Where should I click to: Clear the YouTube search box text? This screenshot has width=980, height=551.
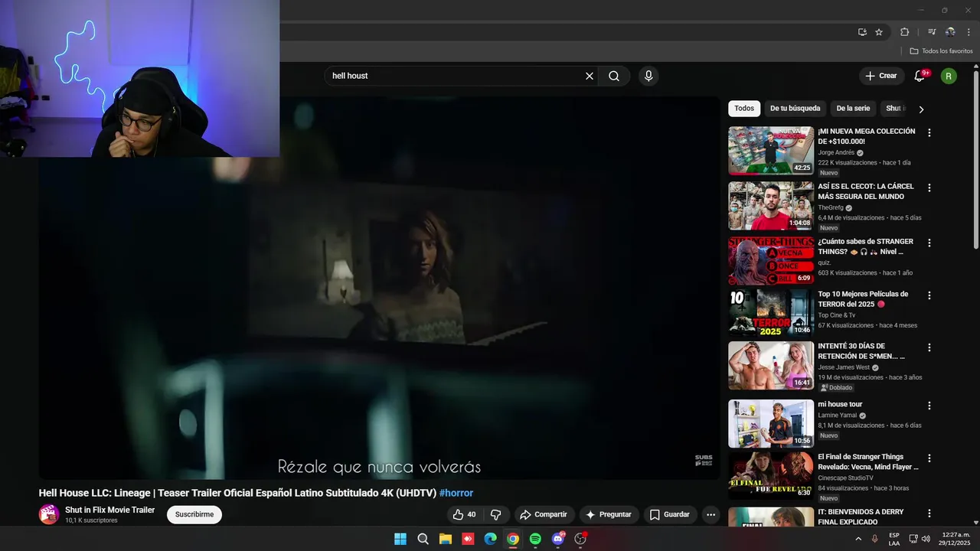[590, 76]
